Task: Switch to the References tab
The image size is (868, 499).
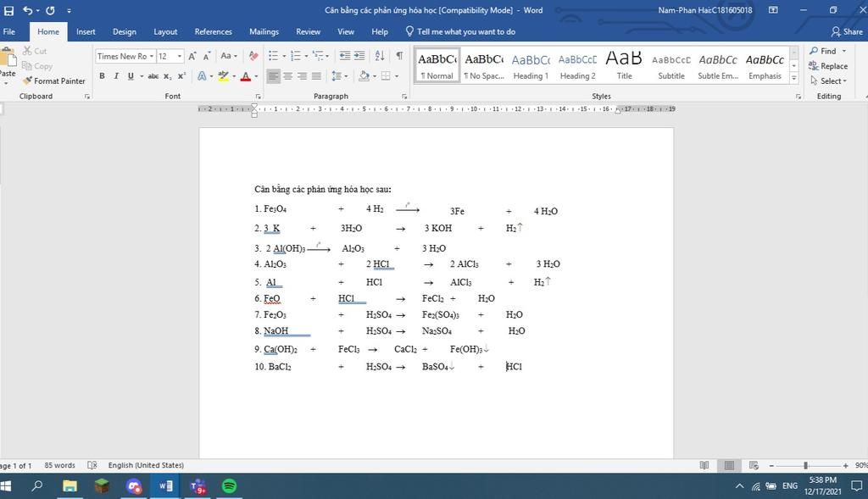Action: click(213, 31)
